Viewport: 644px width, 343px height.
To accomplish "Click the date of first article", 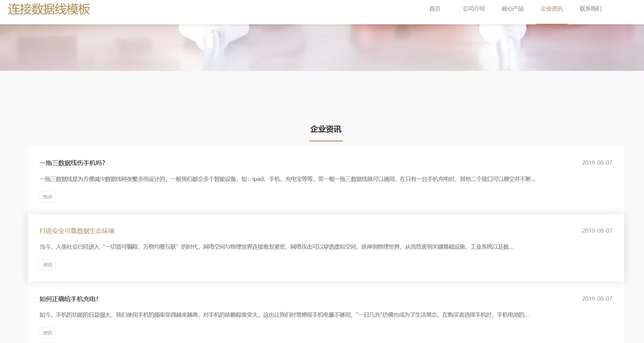I will coord(597,163).
